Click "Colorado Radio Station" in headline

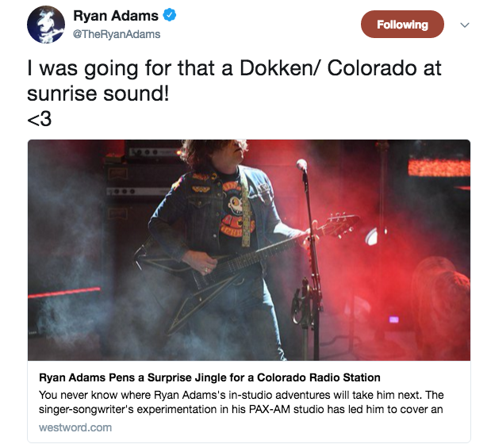pos(319,377)
